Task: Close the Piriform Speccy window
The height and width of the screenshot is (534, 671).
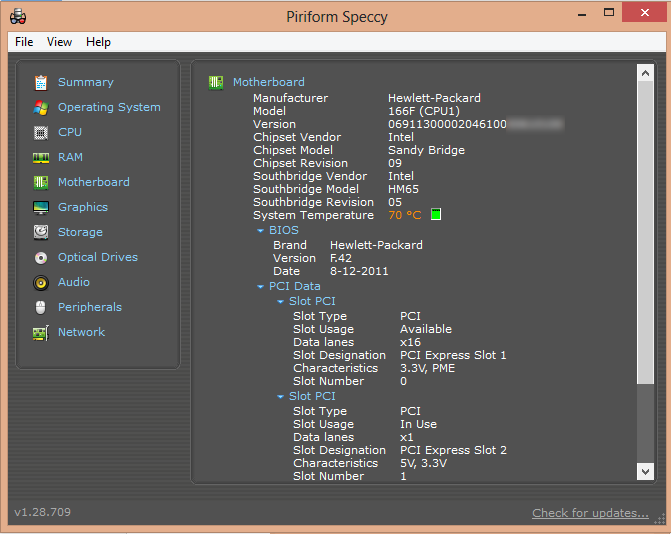Action: (x=644, y=12)
